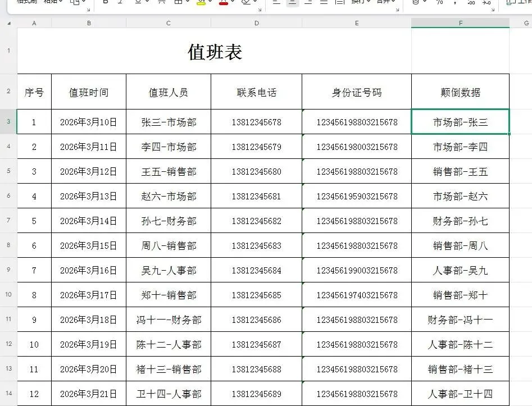Select the cell 人事部-陈十二
The width and height of the screenshot is (532, 406).
[461, 344]
